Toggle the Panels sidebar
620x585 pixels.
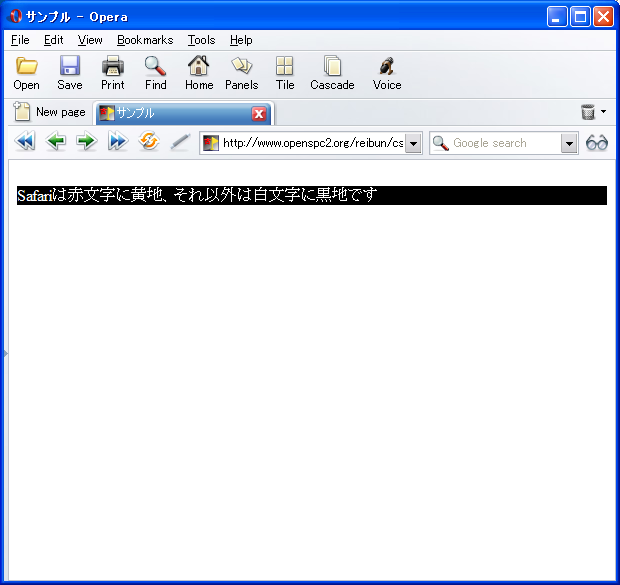click(x=241, y=67)
